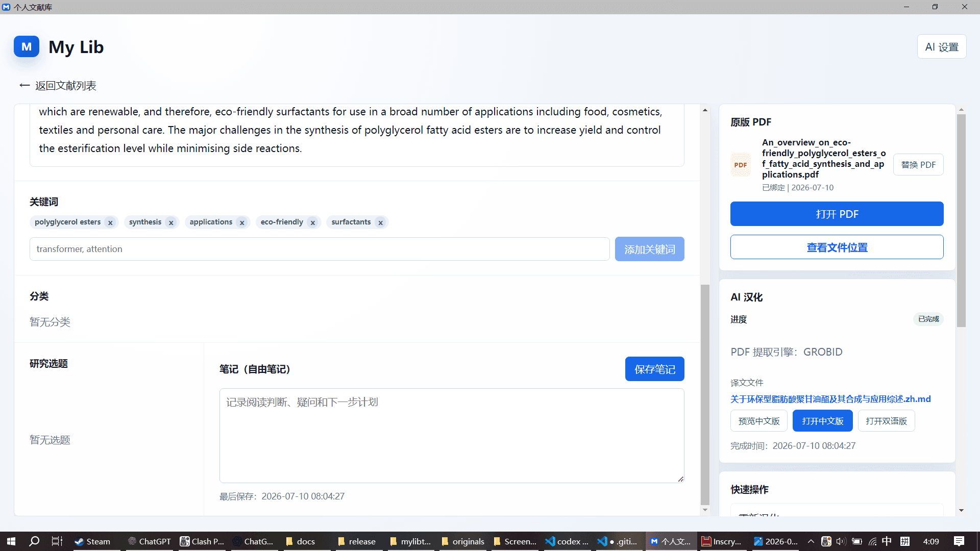The image size is (980, 551).
Task: Click the network Wi-Fi tray icon
Action: pyautogui.click(x=872, y=541)
